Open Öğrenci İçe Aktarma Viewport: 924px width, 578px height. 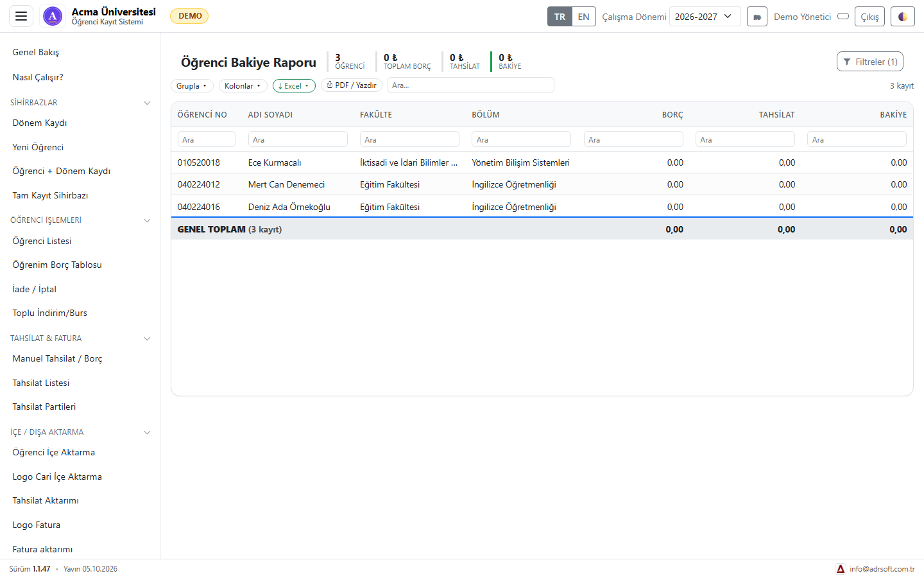click(54, 452)
